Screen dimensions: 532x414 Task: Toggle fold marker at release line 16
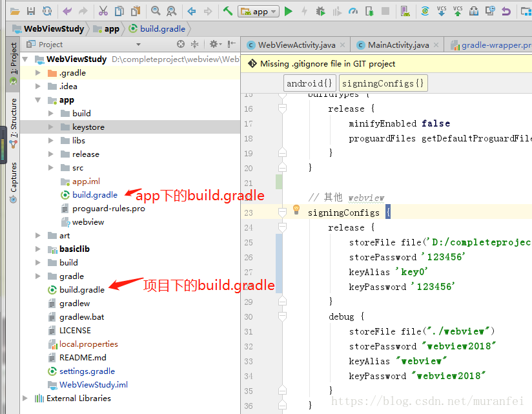[282, 109]
